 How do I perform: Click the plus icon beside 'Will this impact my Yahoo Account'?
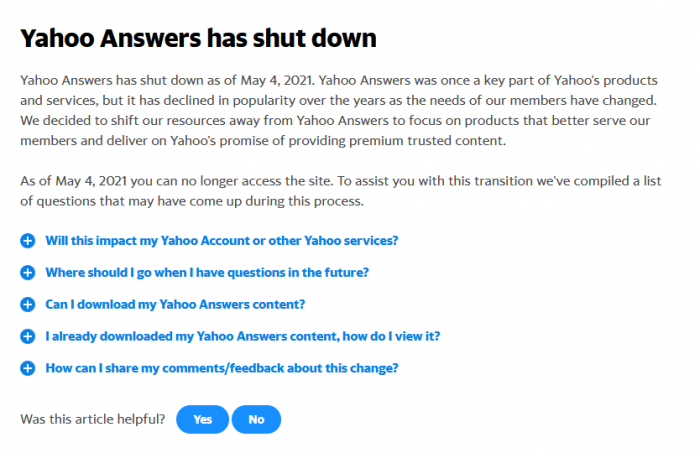[28, 241]
